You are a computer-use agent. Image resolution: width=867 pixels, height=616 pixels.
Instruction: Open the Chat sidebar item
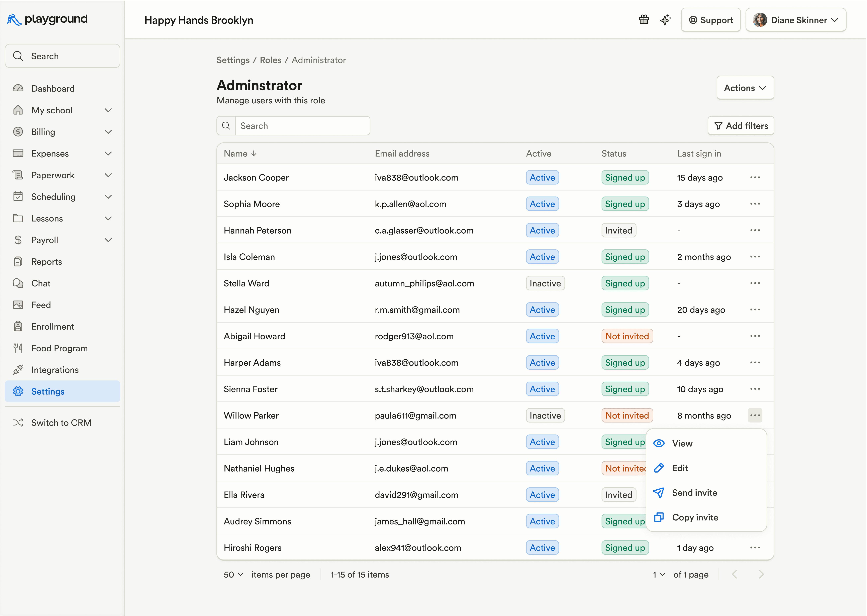[x=41, y=283]
